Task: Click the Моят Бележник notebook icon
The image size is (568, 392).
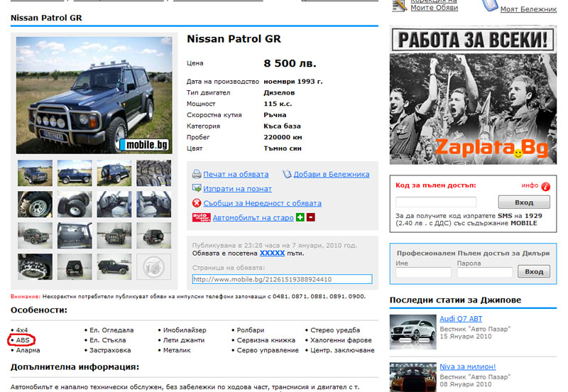Action: point(490,5)
